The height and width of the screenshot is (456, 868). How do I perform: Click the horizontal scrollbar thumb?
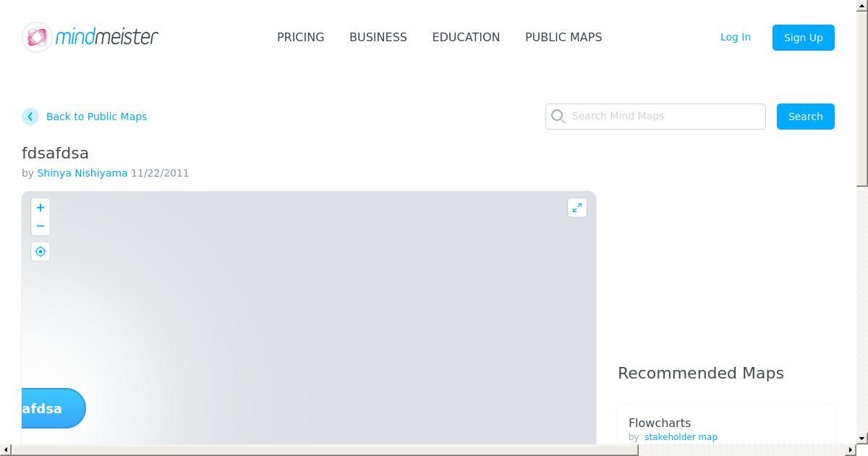(325, 450)
